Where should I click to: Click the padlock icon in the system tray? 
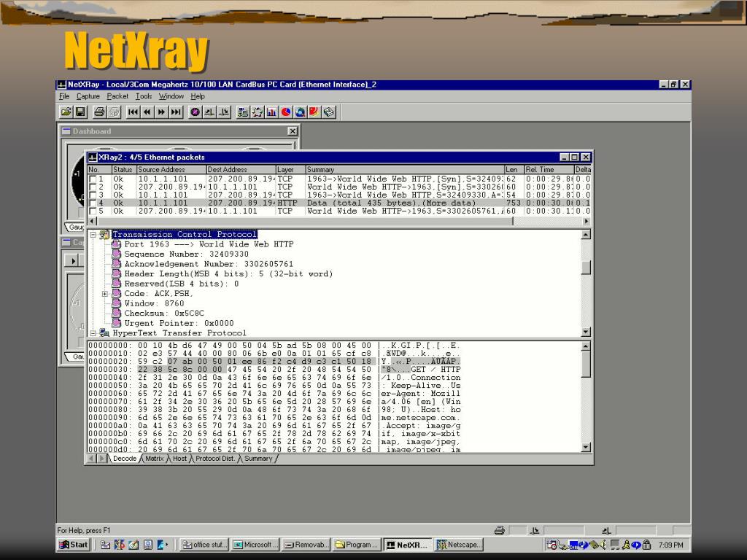(646, 545)
